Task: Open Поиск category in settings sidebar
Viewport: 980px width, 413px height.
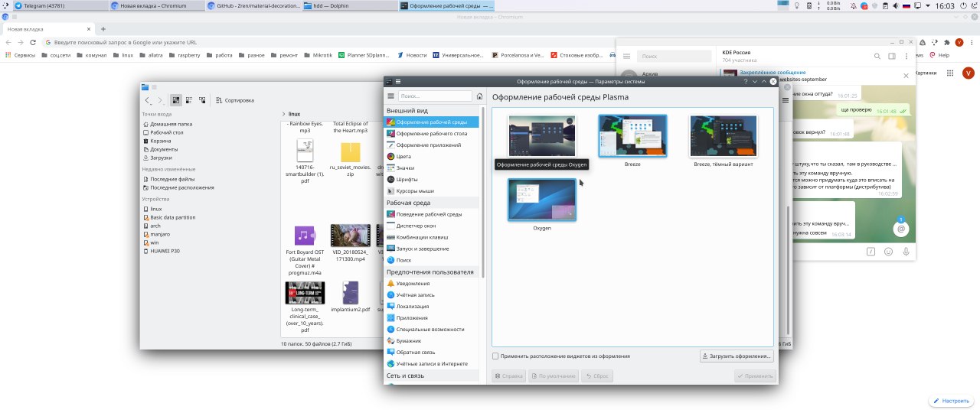Action: (433, 260)
